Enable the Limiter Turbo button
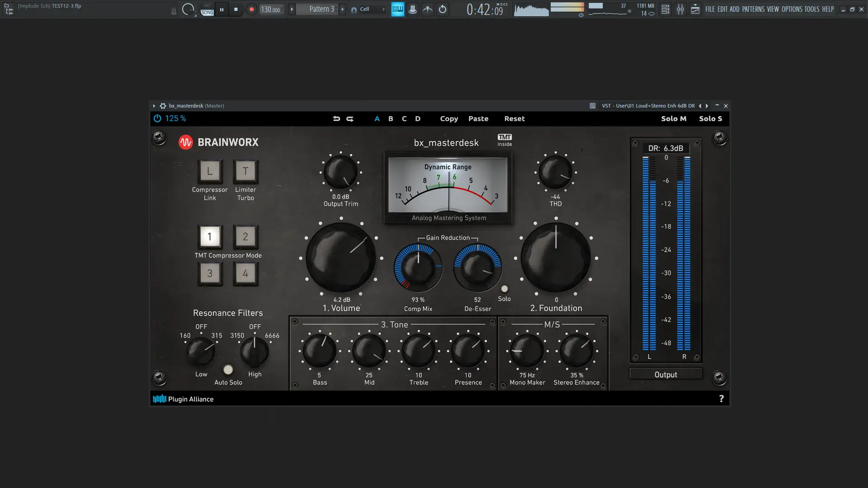 [x=245, y=171]
